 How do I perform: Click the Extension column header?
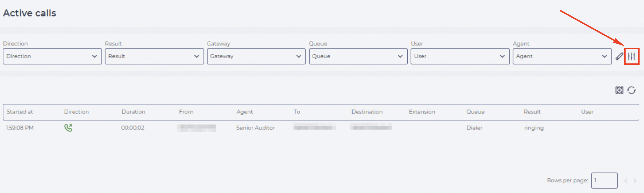point(422,112)
